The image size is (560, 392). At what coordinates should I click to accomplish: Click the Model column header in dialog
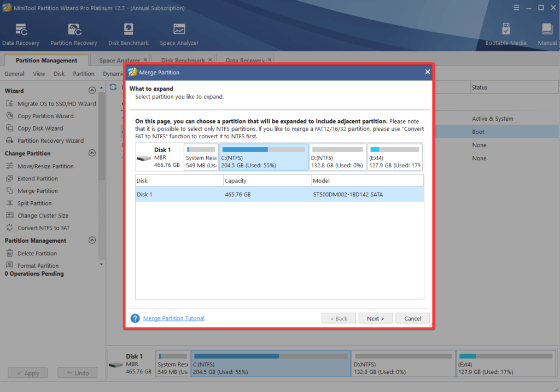367,180
